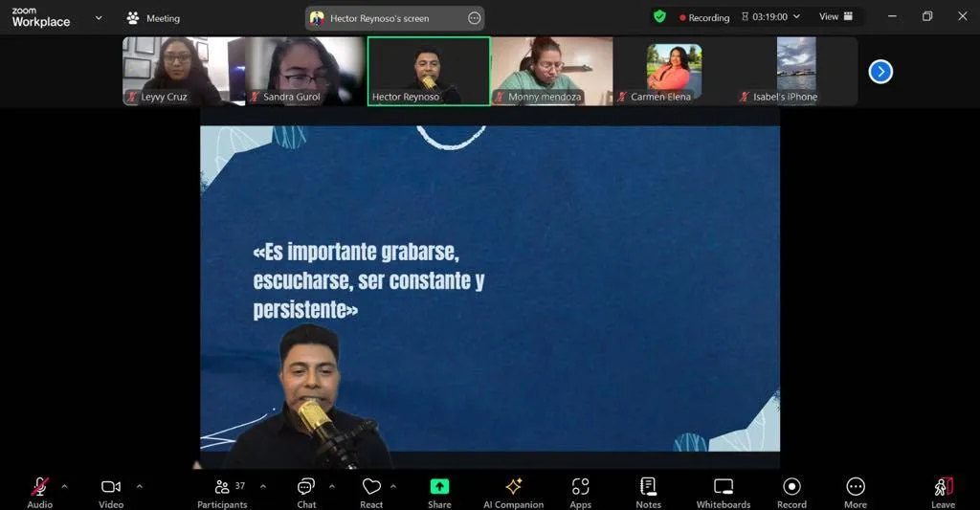Select Isabel's iPhone participant thumbnail
The image size is (980, 510).
click(x=796, y=71)
